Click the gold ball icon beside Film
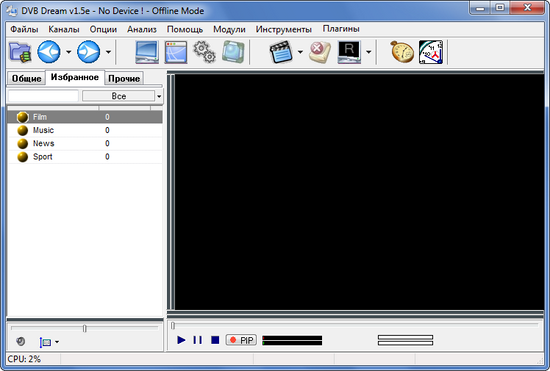Image resolution: width=550 pixels, height=371 pixels. 23,117
